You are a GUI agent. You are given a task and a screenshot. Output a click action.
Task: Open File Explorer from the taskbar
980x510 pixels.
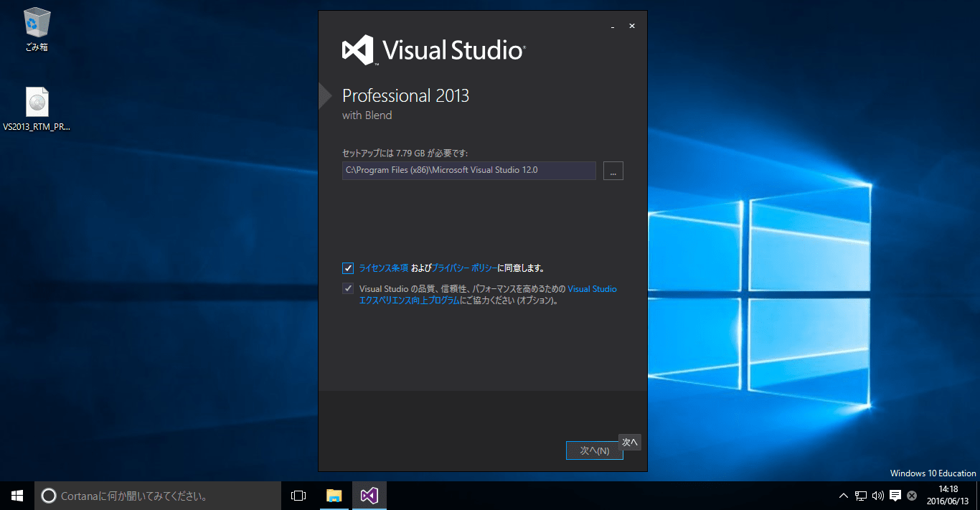click(x=334, y=495)
